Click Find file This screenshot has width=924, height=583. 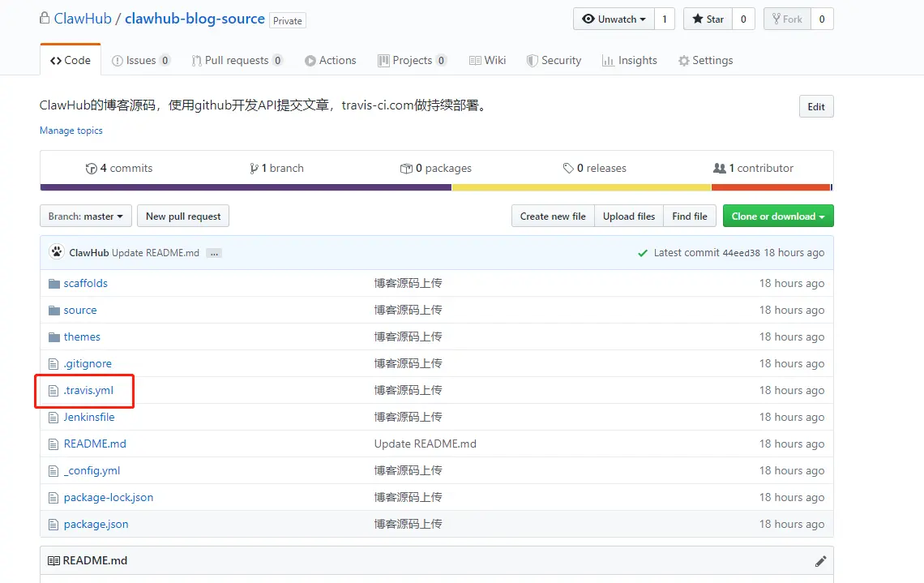pos(690,216)
